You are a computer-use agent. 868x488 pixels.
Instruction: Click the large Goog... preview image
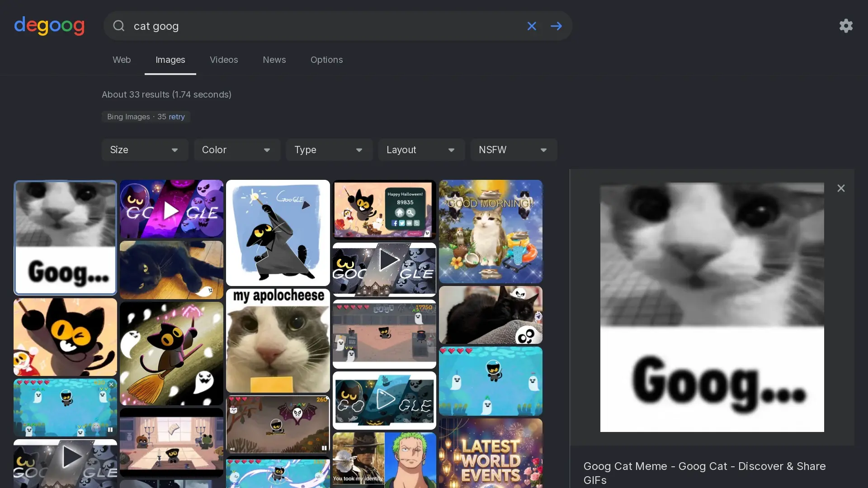pos(712,307)
